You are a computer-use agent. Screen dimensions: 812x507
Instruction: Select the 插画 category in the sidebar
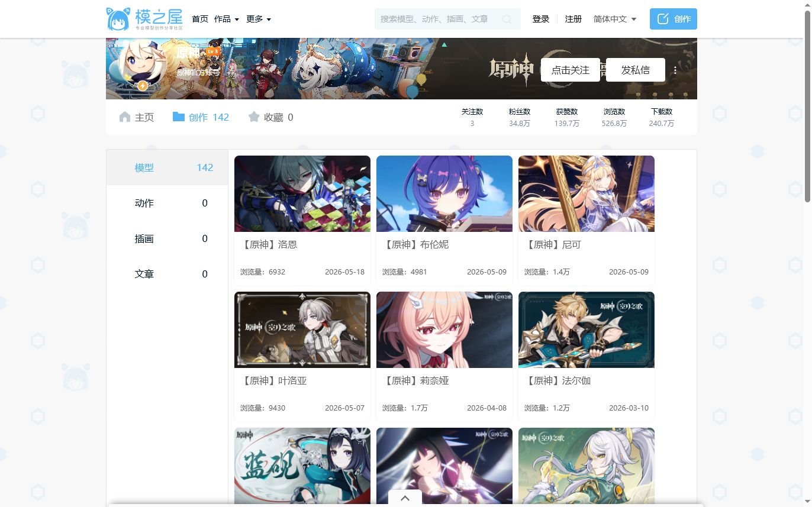click(x=167, y=238)
